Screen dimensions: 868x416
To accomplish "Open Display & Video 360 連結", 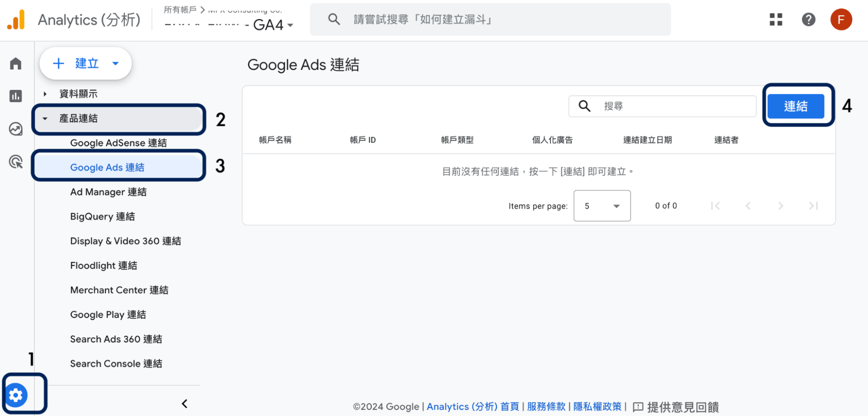I will click(125, 241).
